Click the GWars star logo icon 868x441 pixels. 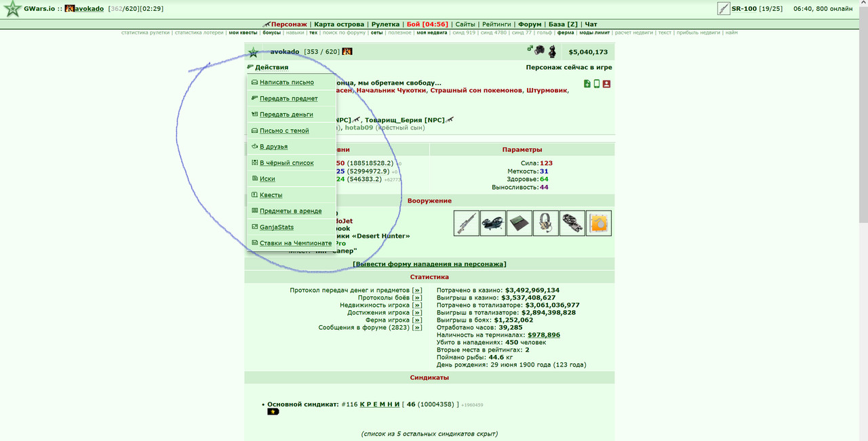coord(12,9)
